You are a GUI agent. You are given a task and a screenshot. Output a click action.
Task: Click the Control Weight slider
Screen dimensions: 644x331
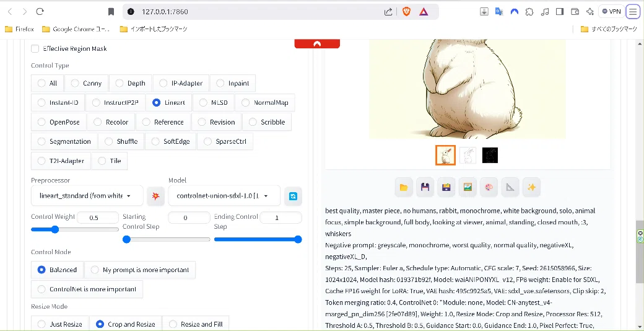(75, 229)
